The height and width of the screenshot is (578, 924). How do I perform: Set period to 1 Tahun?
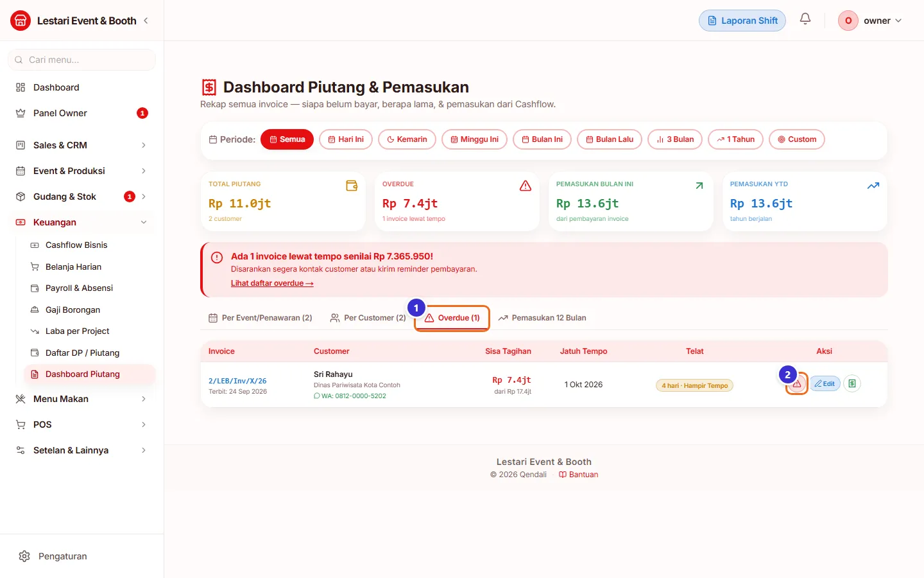(x=735, y=139)
